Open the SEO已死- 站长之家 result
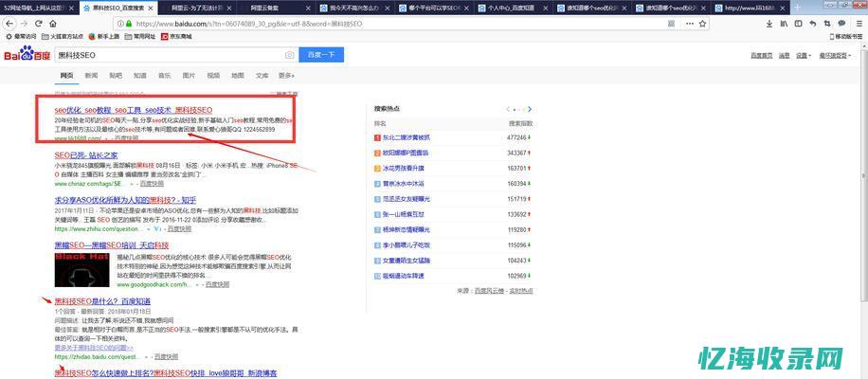Image resolution: width=868 pixels, height=379 pixels. coord(86,155)
